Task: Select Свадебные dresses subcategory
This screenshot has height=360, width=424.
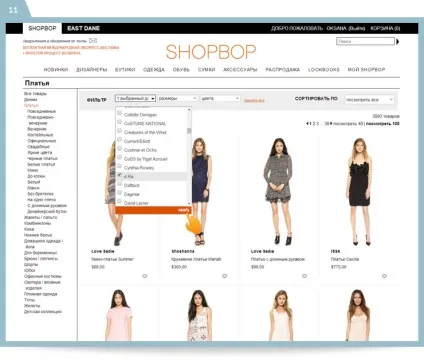Action: click(38, 147)
